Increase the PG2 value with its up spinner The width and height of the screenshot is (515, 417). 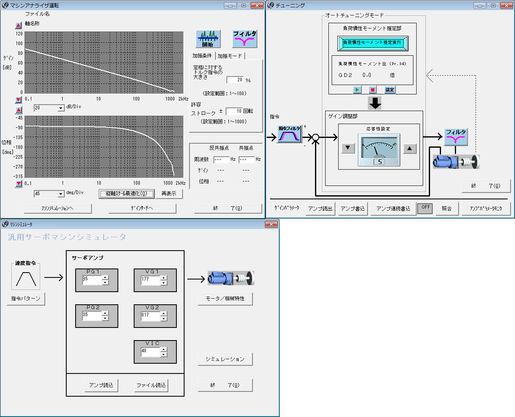(105, 313)
